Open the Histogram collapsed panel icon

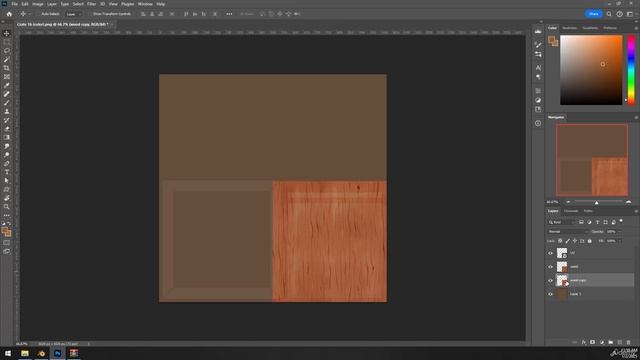click(538, 32)
